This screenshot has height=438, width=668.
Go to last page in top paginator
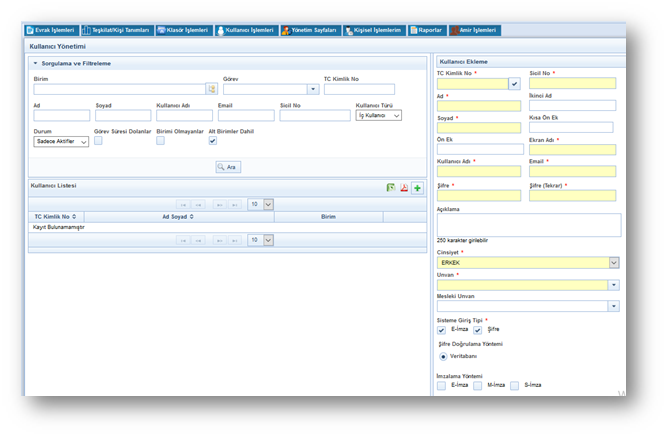(x=235, y=204)
